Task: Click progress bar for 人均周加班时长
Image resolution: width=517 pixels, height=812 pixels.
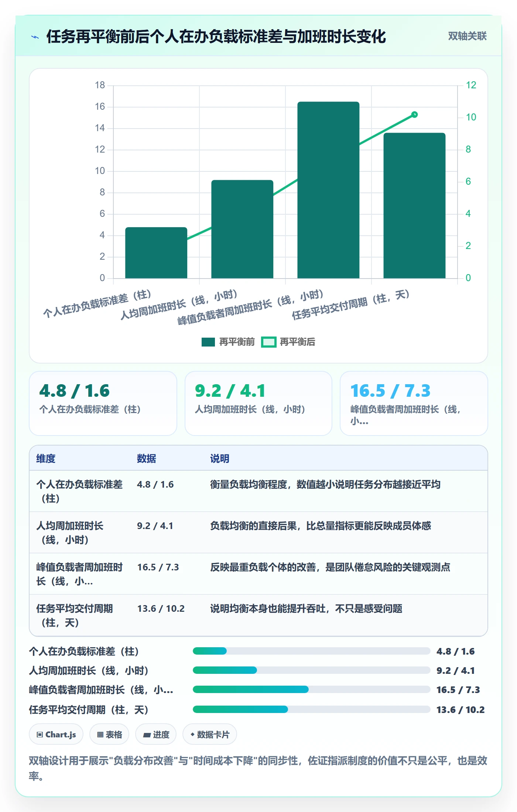Action: pyautogui.click(x=311, y=670)
